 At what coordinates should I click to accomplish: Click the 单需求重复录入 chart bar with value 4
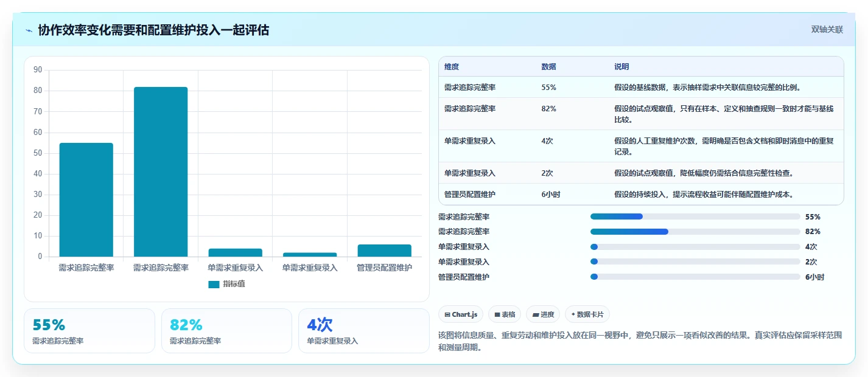(235, 252)
